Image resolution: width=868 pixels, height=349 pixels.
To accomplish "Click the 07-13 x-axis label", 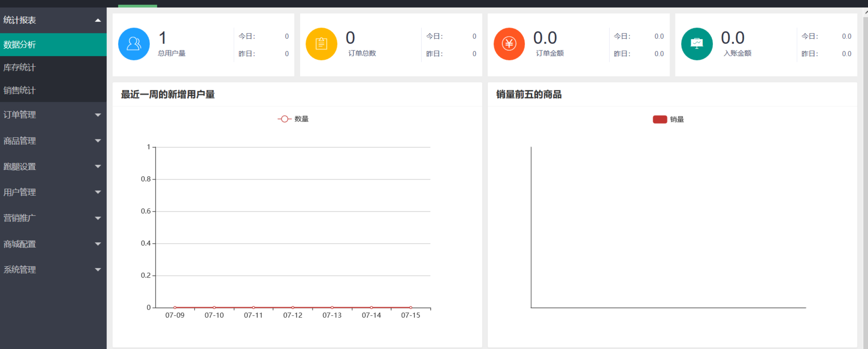I will click(x=332, y=315).
